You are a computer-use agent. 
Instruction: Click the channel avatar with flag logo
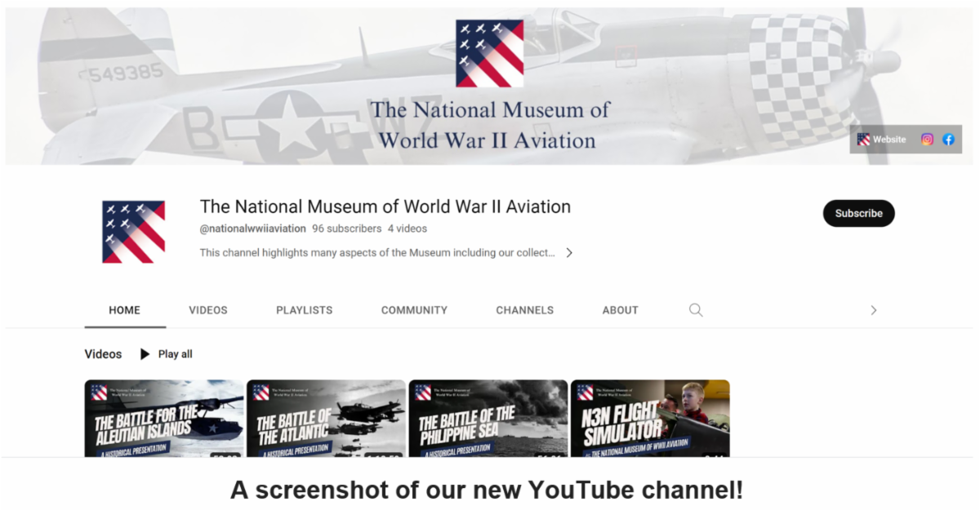point(134,232)
